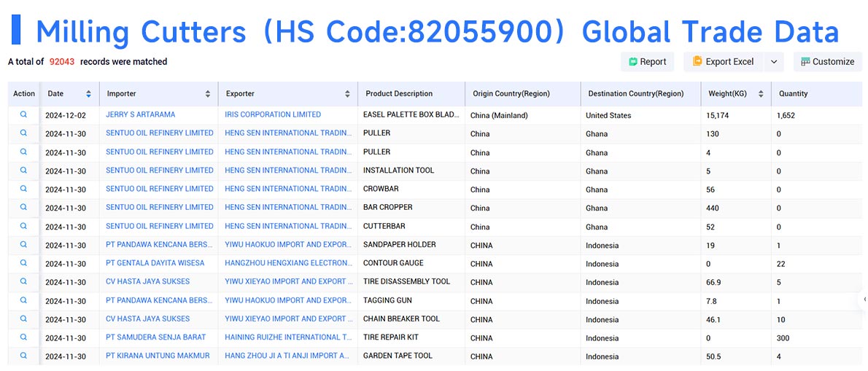Open magnifier for the INSTALLATION TOOL row
The width and height of the screenshot is (868, 371).
point(23,171)
